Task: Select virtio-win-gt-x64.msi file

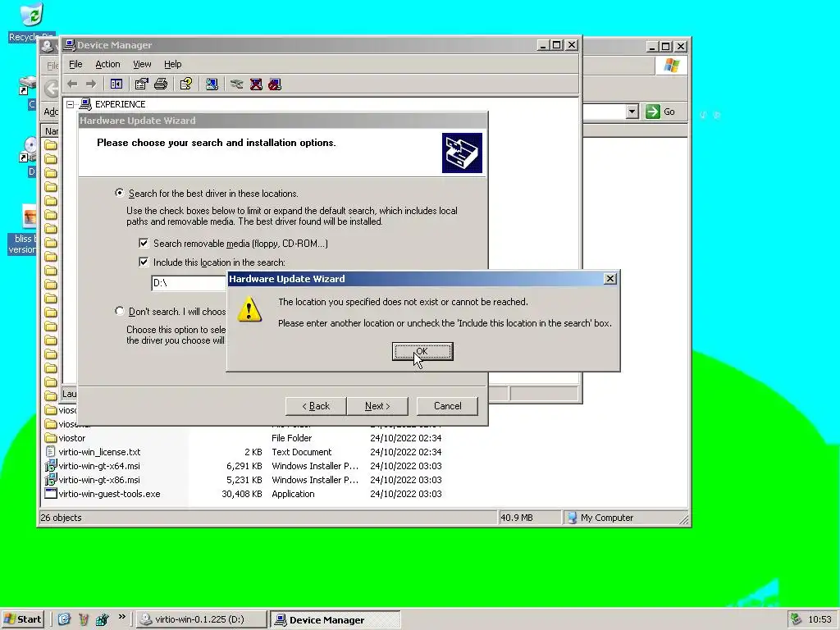Action: pos(99,466)
